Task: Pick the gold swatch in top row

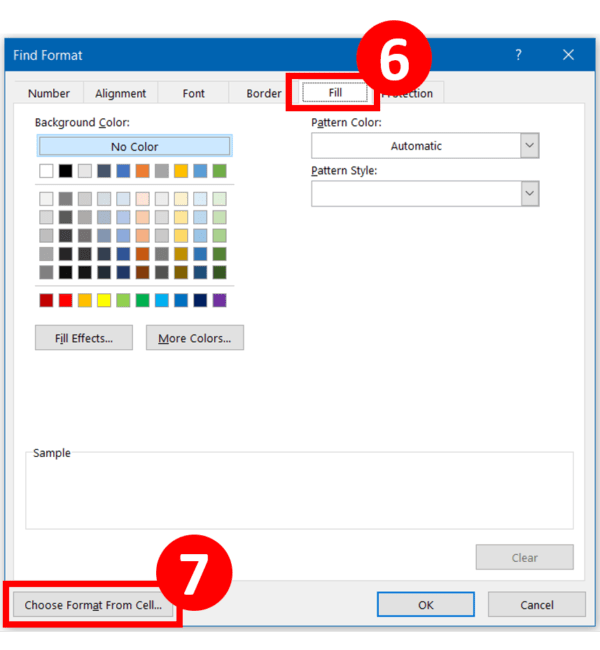Action: (181, 171)
